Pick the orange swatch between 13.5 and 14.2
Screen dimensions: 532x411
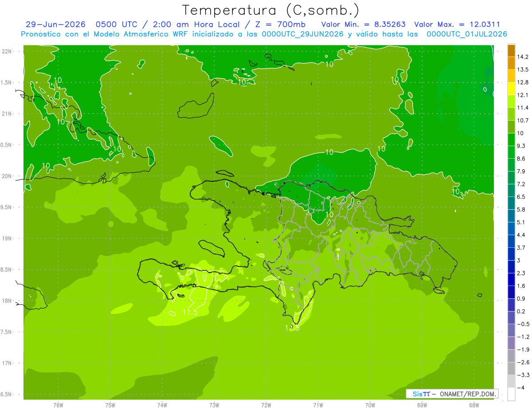tap(511, 63)
